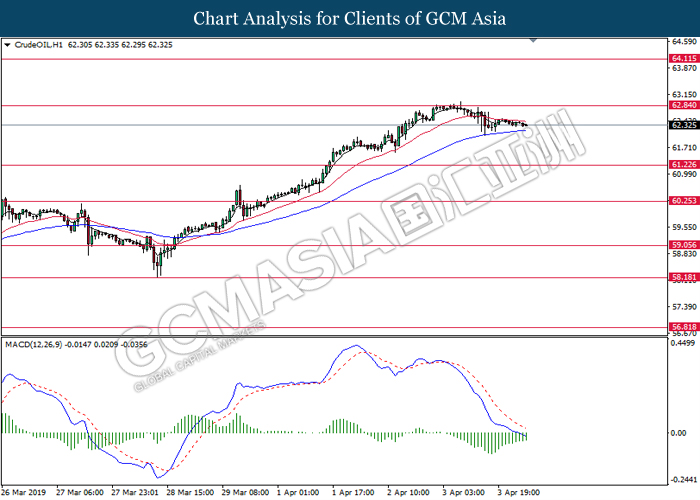Click the Chart Analysis for Clients header title
Screen dimensions: 700x500
tap(350, 18)
